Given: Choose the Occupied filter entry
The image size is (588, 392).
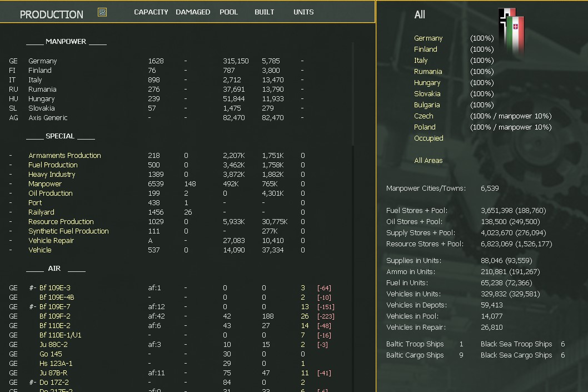Looking at the screenshot, I should 428,138.
